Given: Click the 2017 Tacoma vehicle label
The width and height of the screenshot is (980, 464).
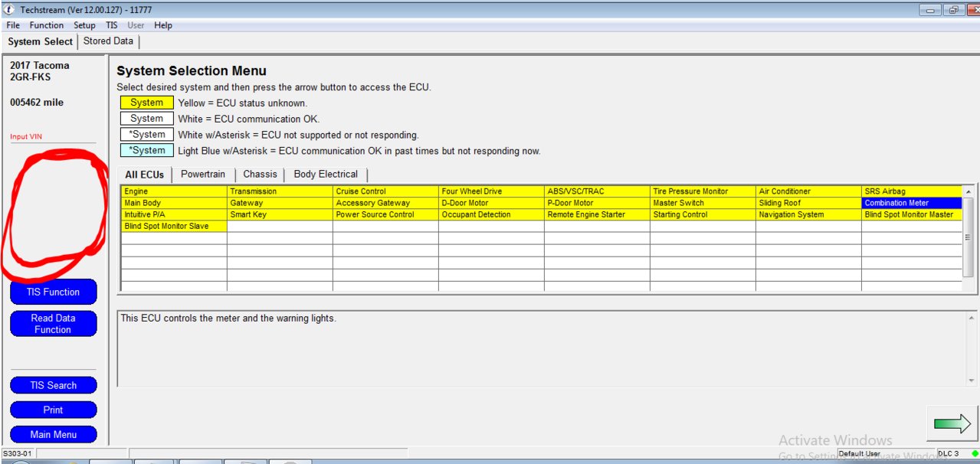Looking at the screenshot, I should point(39,66).
